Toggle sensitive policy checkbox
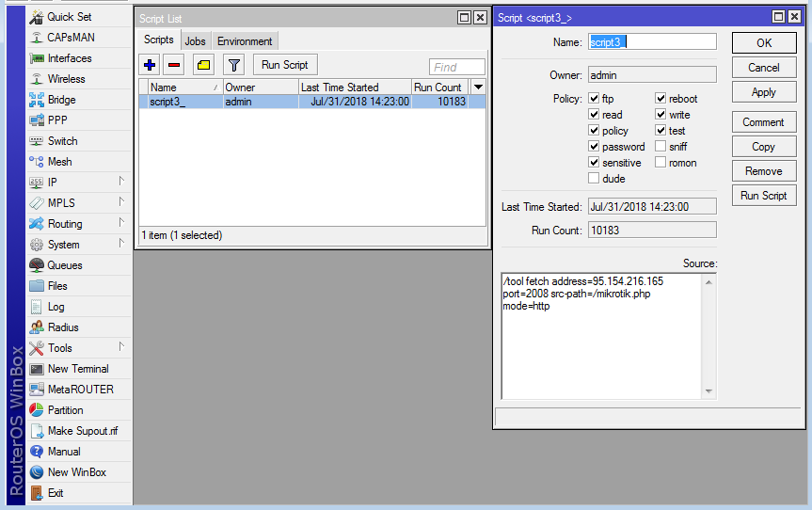This screenshot has height=510, width=812. (594, 163)
